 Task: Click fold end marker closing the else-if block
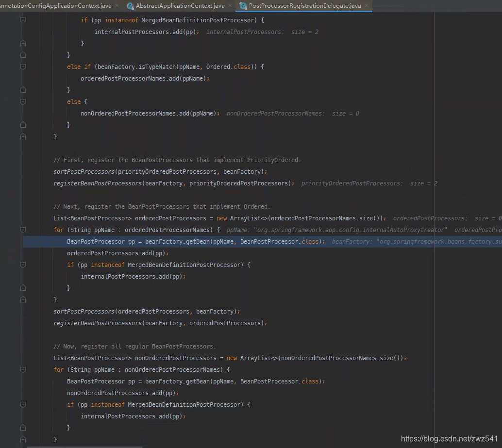pos(23,90)
